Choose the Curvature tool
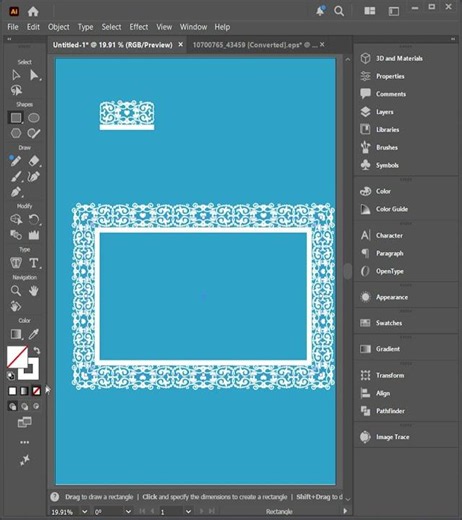 tap(34, 177)
